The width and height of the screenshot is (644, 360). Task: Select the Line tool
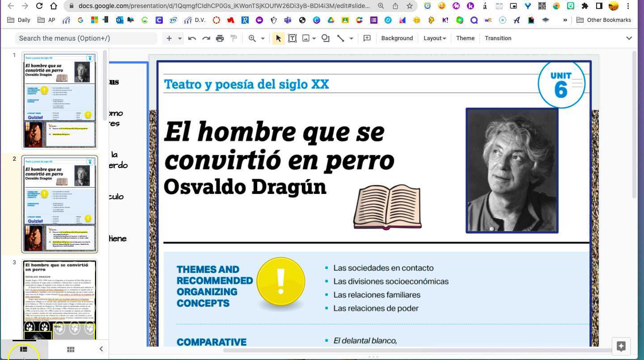coord(341,38)
